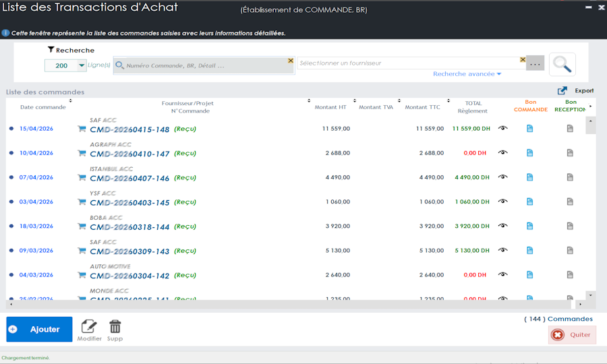The image size is (607, 364).
Task: Open Bon Réception document for CMD-20260309-143
Action: point(570,250)
